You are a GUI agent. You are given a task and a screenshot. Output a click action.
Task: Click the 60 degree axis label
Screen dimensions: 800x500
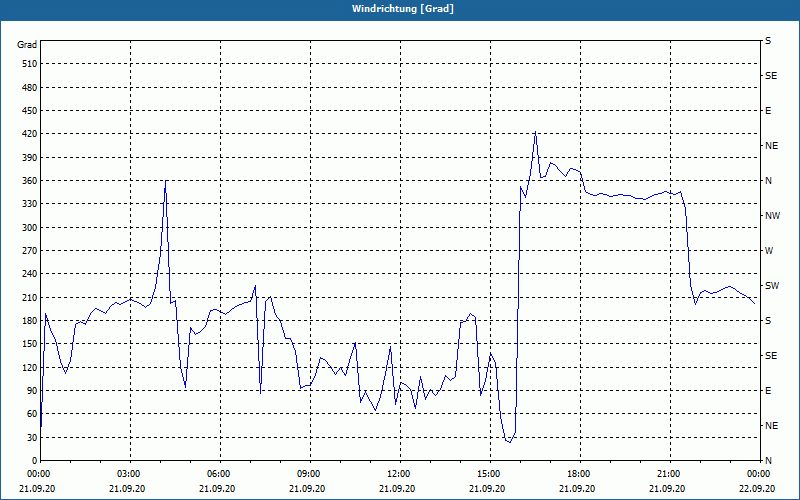pyautogui.click(x=32, y=414)
